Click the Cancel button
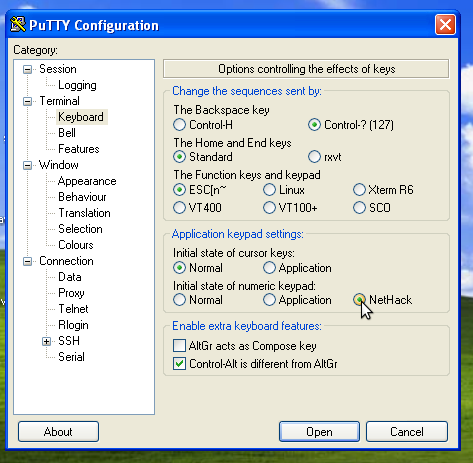473x463 pixels. [407, 432]
